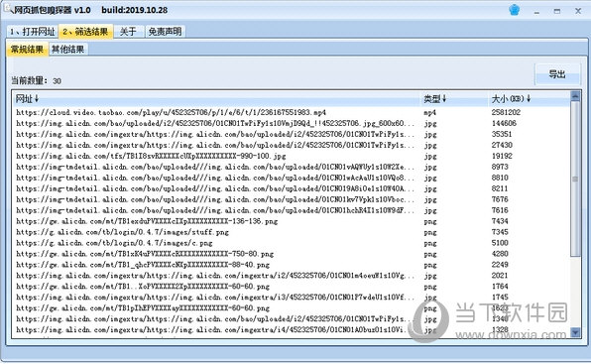Screen dimensions: 591x364
Task: Select the row with size 2021
Action: [x=292, y=276]
